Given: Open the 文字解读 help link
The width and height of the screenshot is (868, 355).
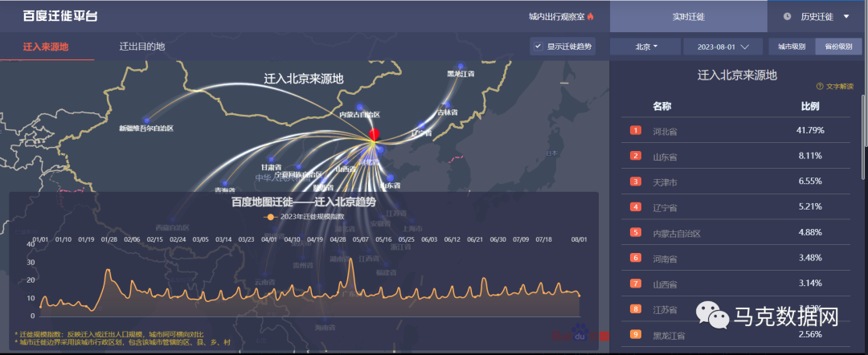Looking at the screenshot, I should 840,86.
